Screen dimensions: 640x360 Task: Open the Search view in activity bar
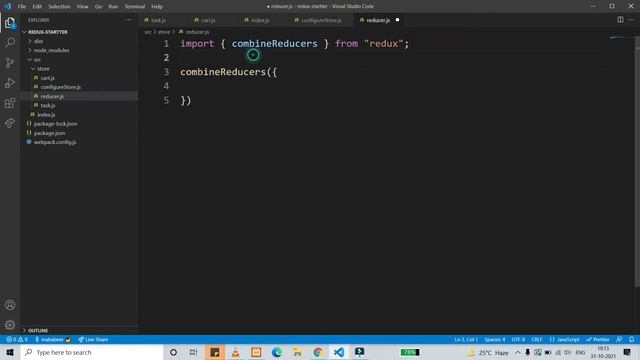[x=10, y=42]
